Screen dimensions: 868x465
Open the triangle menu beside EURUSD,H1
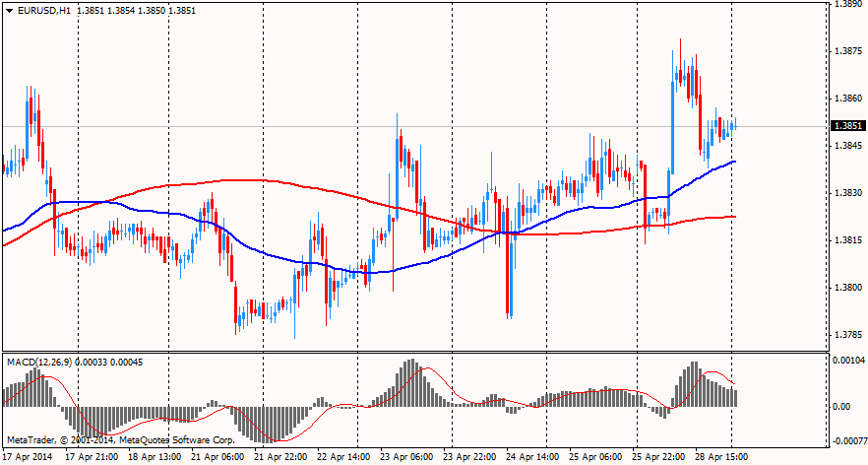click(x=9, y=10)
